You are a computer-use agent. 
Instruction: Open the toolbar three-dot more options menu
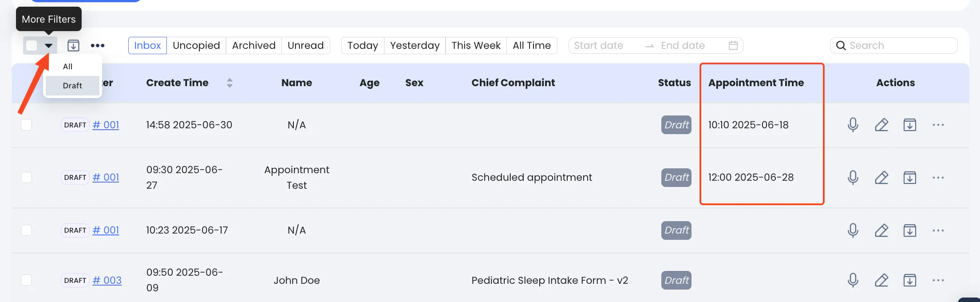tap(98, 45)
